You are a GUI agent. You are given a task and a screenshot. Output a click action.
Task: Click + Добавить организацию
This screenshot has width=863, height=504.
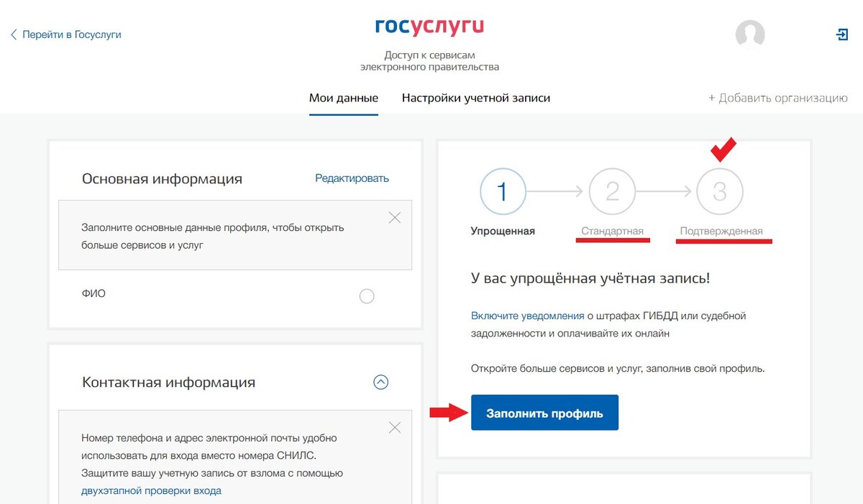[x=778, y=98]
